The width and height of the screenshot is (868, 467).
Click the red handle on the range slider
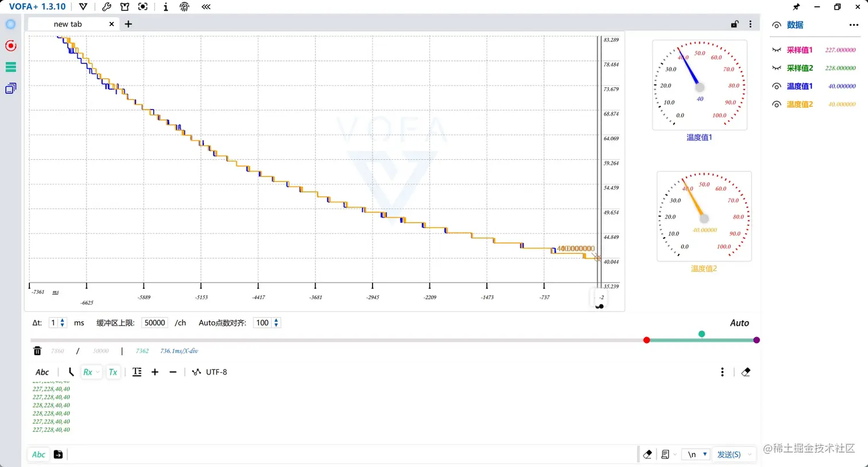click(646, 340)
